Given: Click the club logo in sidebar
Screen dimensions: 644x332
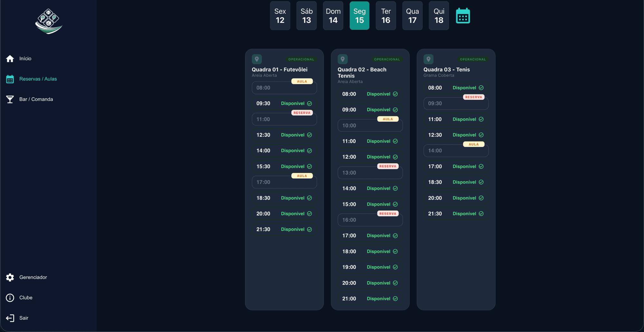Looking at the screenshot, I should pyautogui.click(x=49, y=21).
